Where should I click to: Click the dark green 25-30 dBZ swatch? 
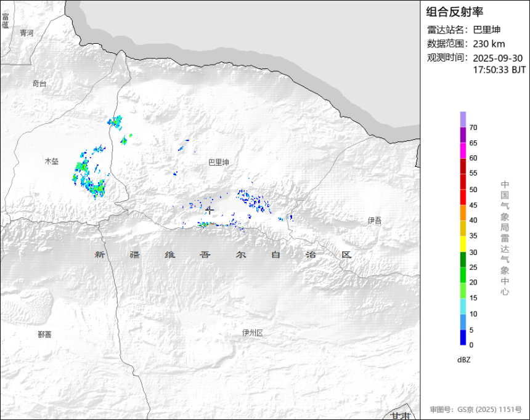463,259
